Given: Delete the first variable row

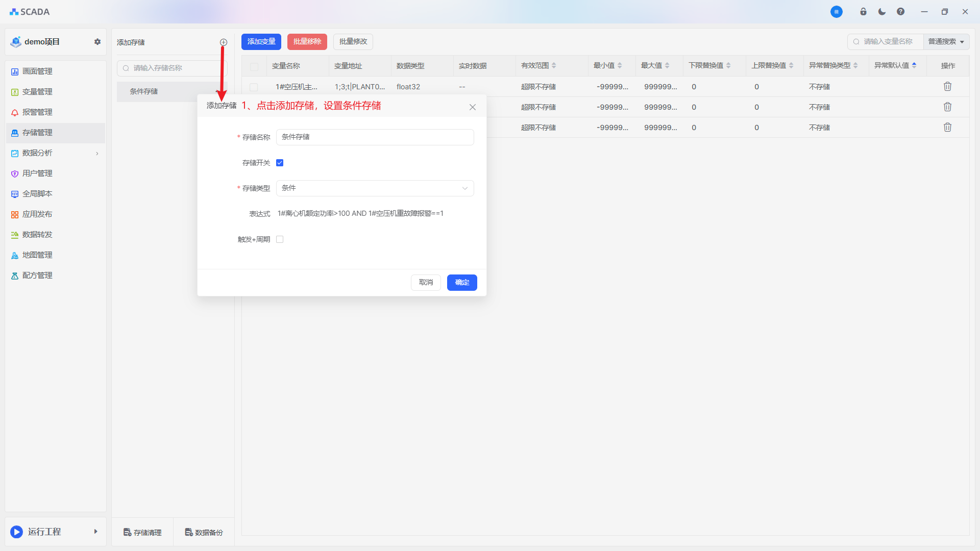Looking at the screenshot, I should pos(947,87).
